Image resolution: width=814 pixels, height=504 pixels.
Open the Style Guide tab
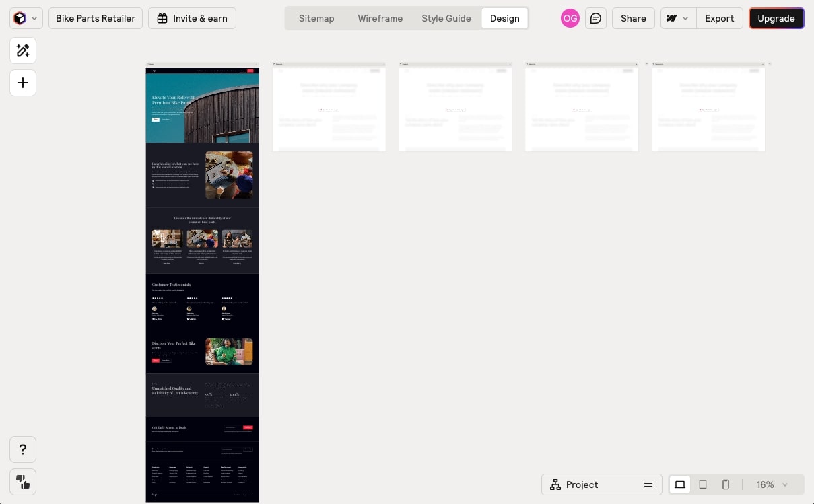point(446,18)
